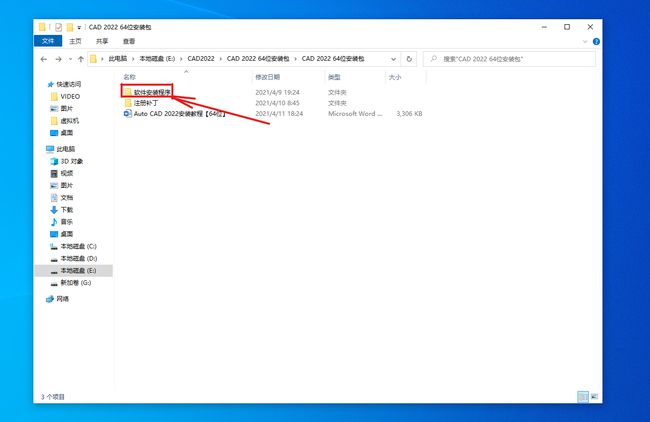This screenshot has width=650, height=422.
Task: Go back using the Back arrow
Action: 44,59
